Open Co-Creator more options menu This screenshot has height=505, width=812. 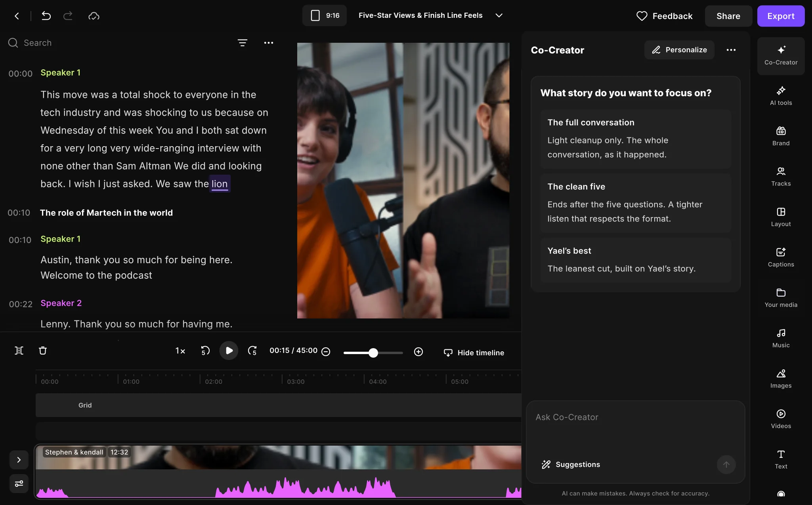731,50
